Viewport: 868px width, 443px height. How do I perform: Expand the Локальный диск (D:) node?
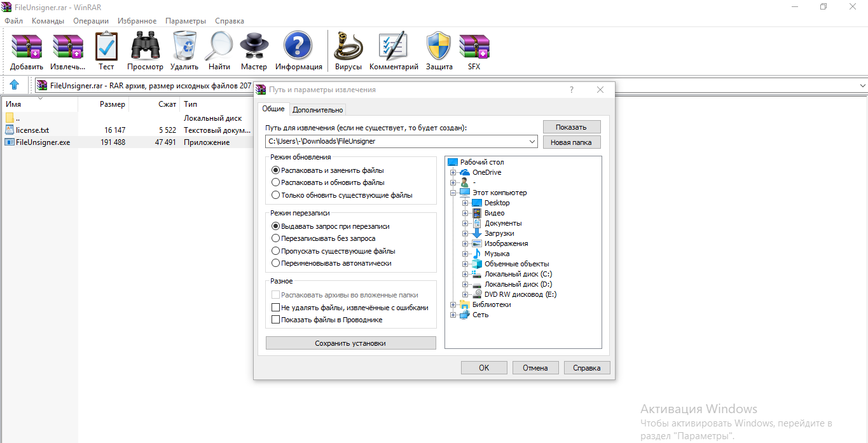coord(465,284)
